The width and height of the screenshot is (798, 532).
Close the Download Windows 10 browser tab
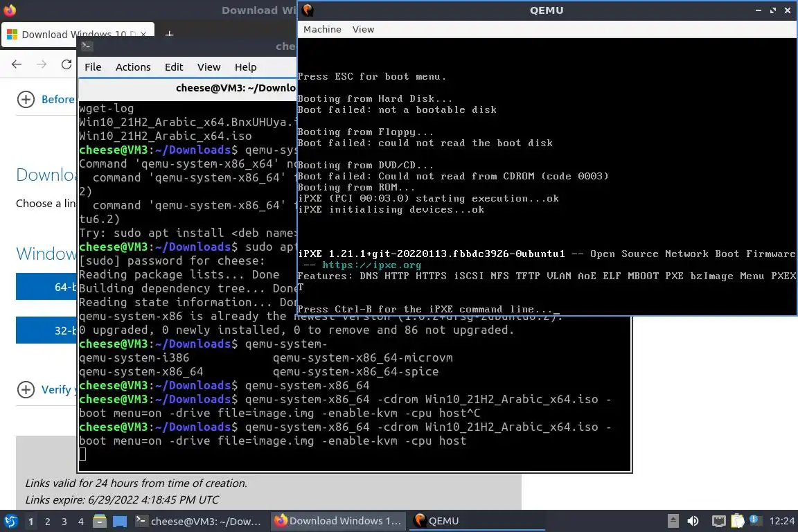[143, 34]
